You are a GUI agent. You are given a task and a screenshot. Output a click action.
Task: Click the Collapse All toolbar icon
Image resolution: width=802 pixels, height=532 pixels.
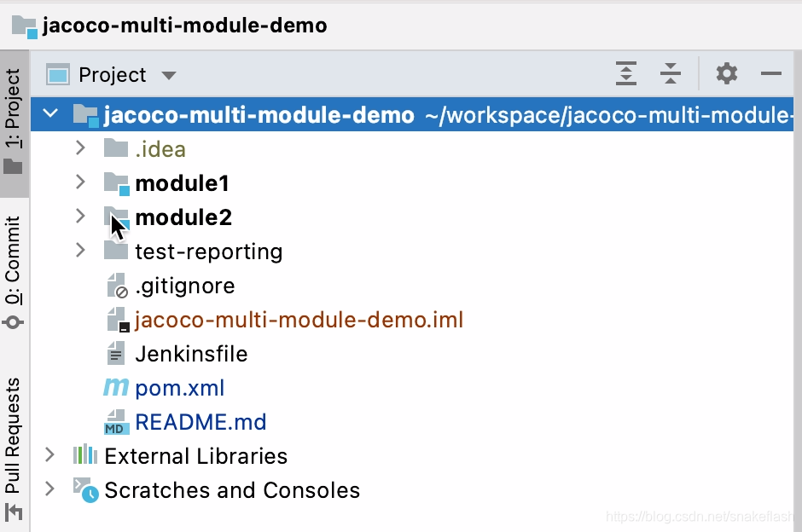coord(670,73)
